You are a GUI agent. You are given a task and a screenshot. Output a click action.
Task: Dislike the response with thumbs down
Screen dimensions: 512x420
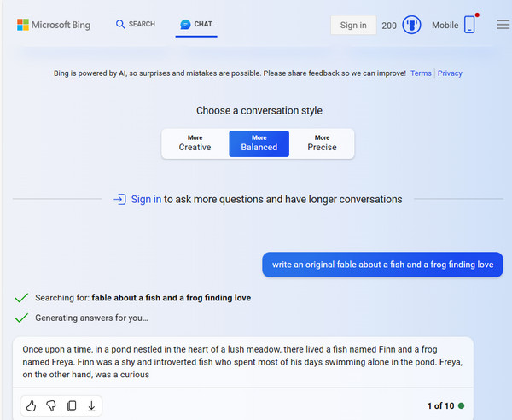click(x=51, y=406)
